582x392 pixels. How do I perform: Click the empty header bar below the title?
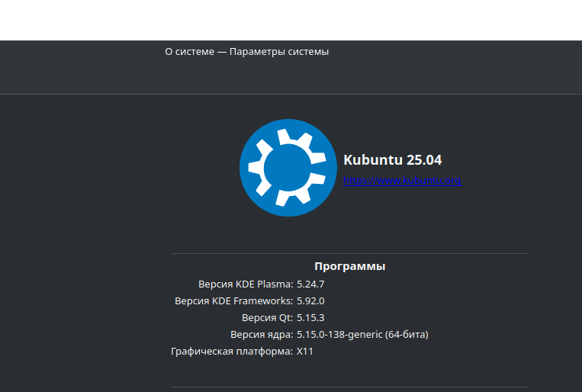point(291,78)
